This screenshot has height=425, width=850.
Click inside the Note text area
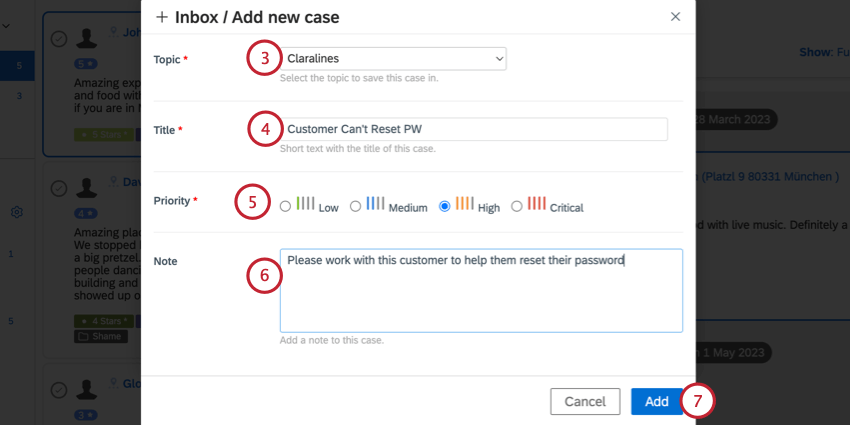pos(481,291)
